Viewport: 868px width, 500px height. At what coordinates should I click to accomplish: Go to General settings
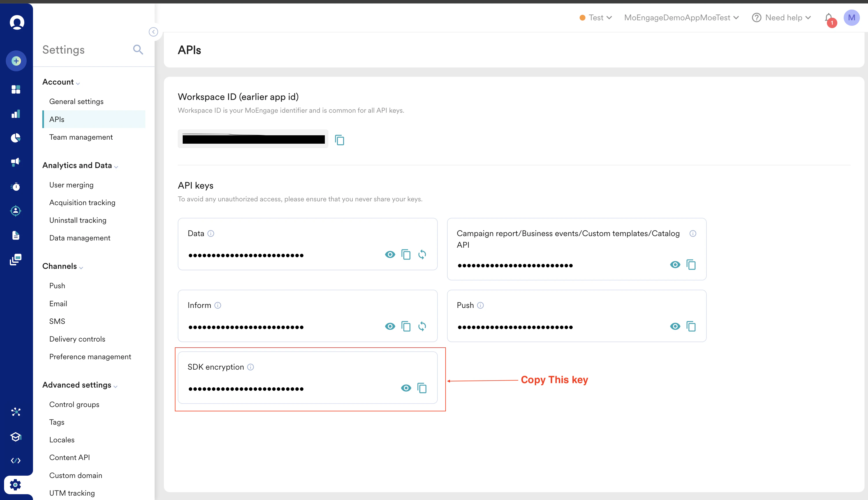pos(76,101)
